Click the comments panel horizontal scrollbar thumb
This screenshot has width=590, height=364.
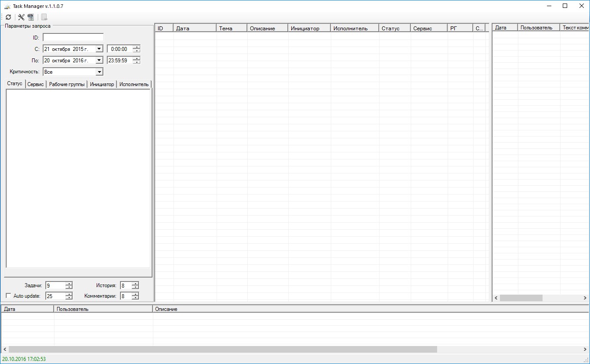(x=521, y=298)
